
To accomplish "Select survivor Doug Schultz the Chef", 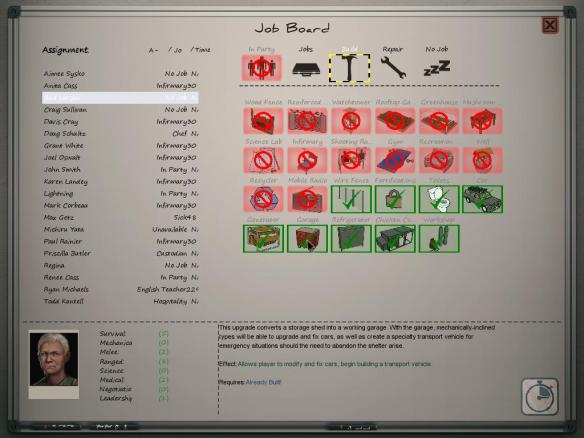I will point(120,133).
